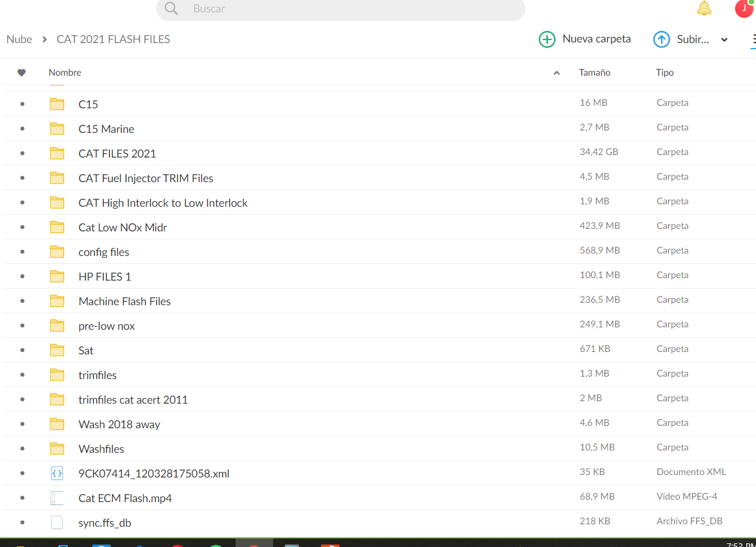Open the trimfiles folder icon

click(x=57, y=375)
